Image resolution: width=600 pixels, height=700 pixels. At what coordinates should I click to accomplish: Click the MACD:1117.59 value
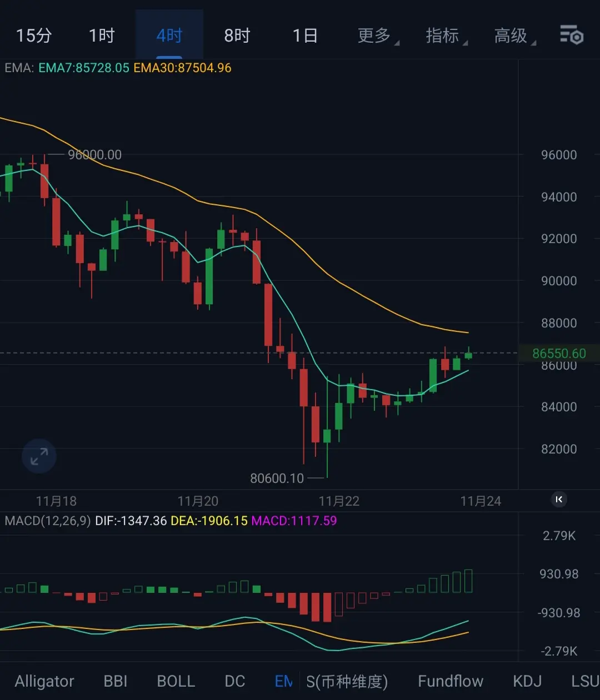pyautogui.click(x=294, y=521)
